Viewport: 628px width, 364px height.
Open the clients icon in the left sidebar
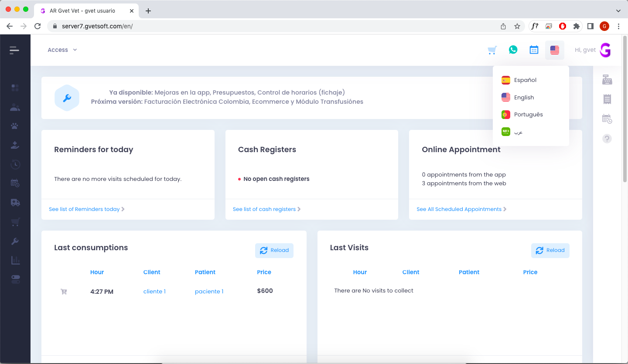click(15, 106)
